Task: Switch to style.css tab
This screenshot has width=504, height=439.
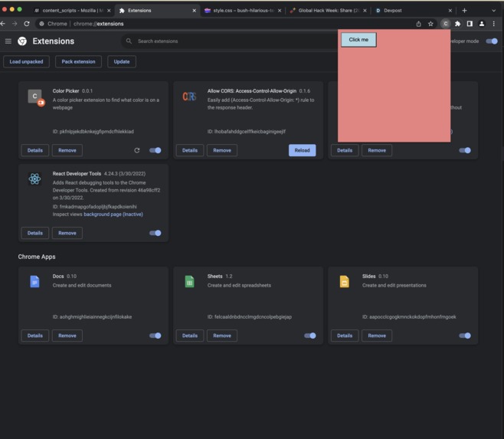Action: pos(243,11)
